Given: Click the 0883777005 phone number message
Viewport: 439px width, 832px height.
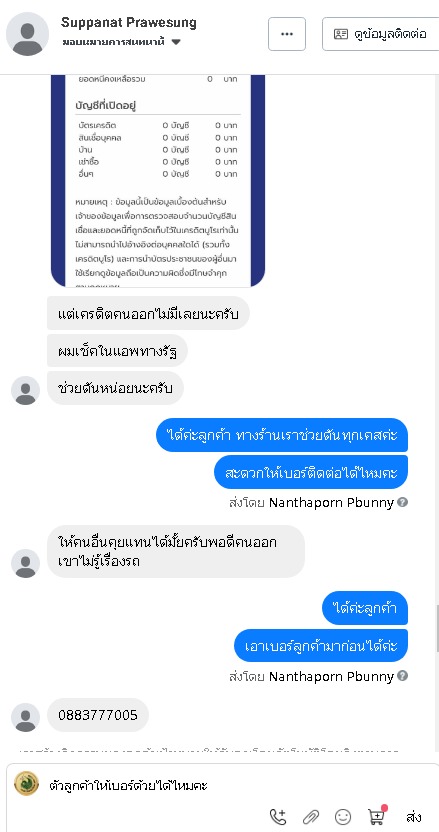Looking at the screenshot, I should click(98, 715).
